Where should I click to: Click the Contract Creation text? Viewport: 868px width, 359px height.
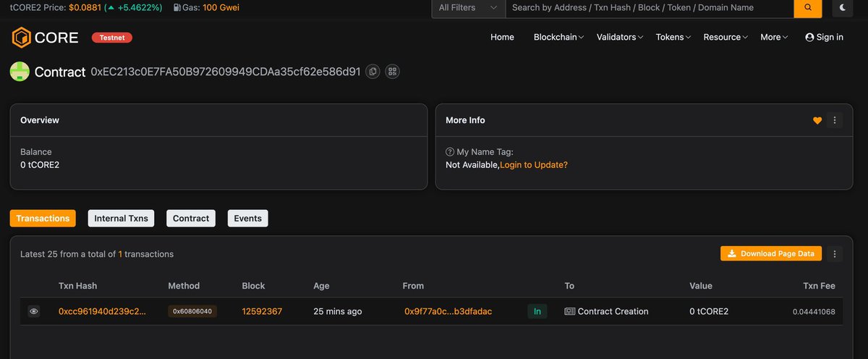click(x=613, y=311)
